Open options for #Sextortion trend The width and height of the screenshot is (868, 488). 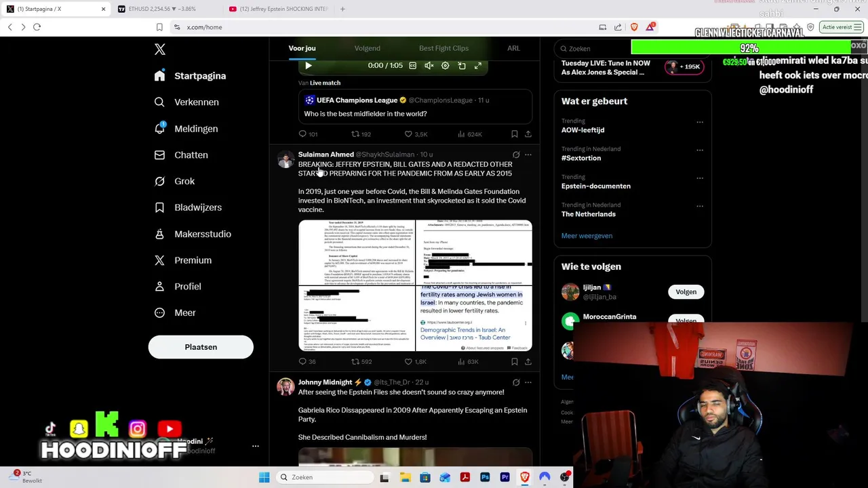tap(700, 150)
